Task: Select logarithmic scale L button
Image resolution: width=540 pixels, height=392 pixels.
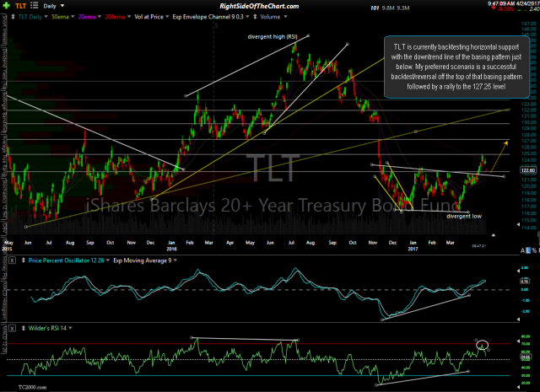Action: [529, 250]
